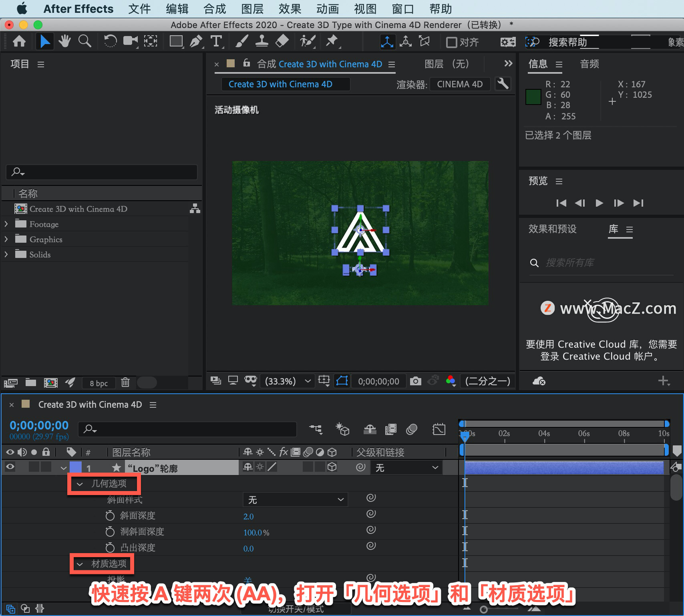Collapse the Logo layer properties
The width and height of the screenshot is (684, 616).
point(63,468)
